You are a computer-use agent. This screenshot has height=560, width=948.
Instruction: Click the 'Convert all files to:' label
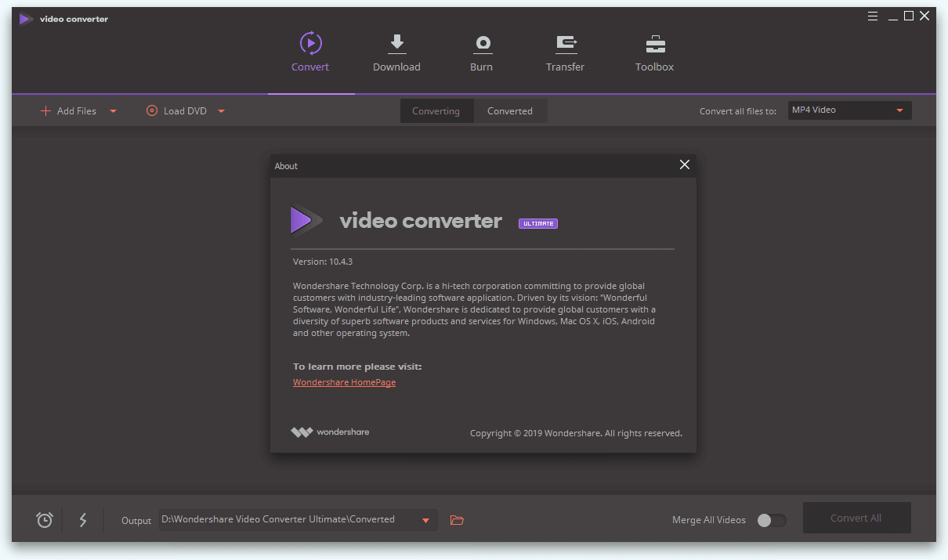[738, 111]
